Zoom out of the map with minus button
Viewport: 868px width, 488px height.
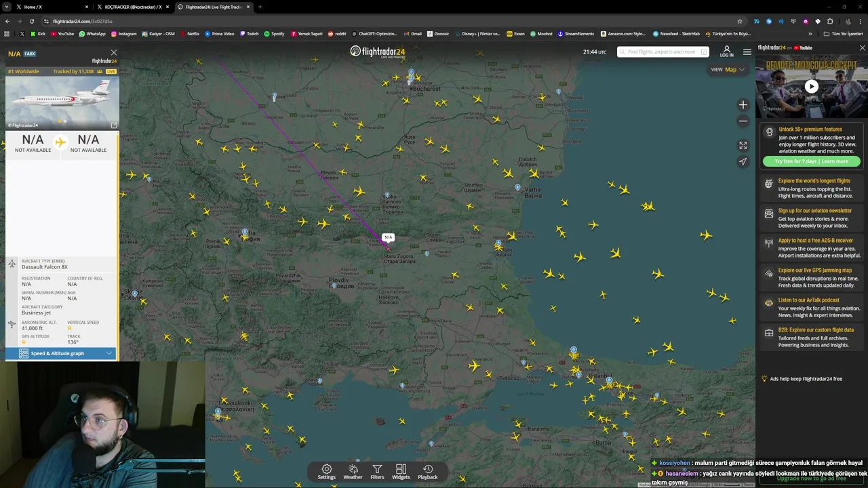[x=743, y=121]
